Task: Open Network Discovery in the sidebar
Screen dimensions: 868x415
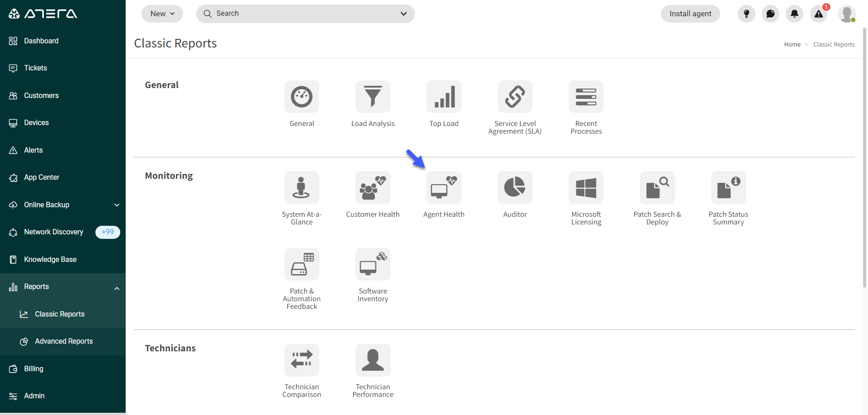Action: click(53, 232)
